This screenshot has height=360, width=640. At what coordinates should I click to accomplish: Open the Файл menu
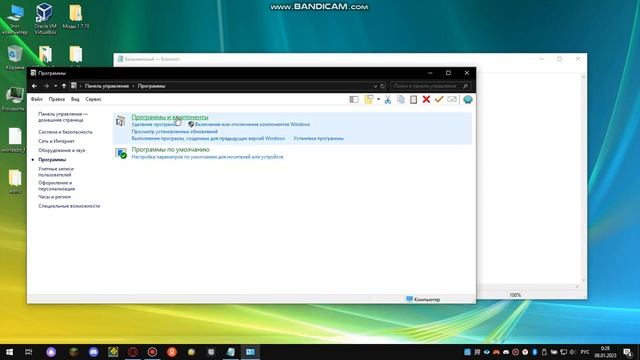(x=37, y=99)
